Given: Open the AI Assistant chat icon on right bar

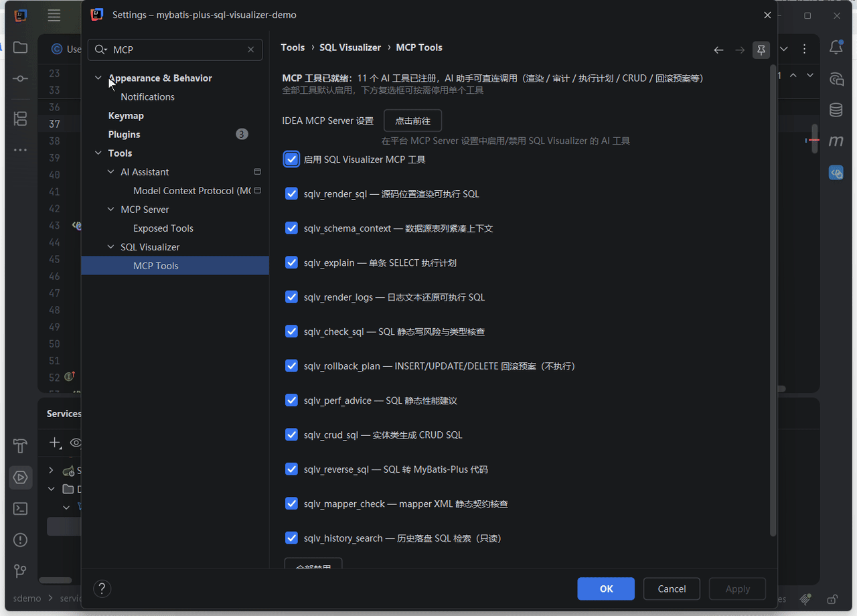Looking at the screenshot, I should click(836, 79).
